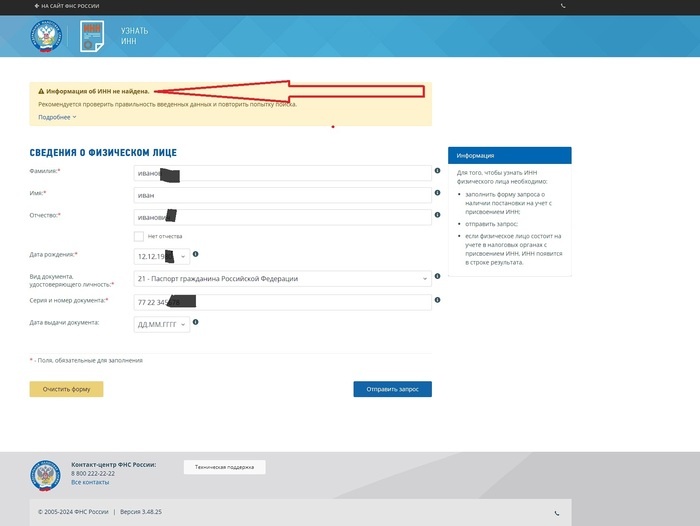700x526 pixels.
Task: Open the Дата выдачи документа date picker
Action: pyautogui.click(x=162, y=325)
